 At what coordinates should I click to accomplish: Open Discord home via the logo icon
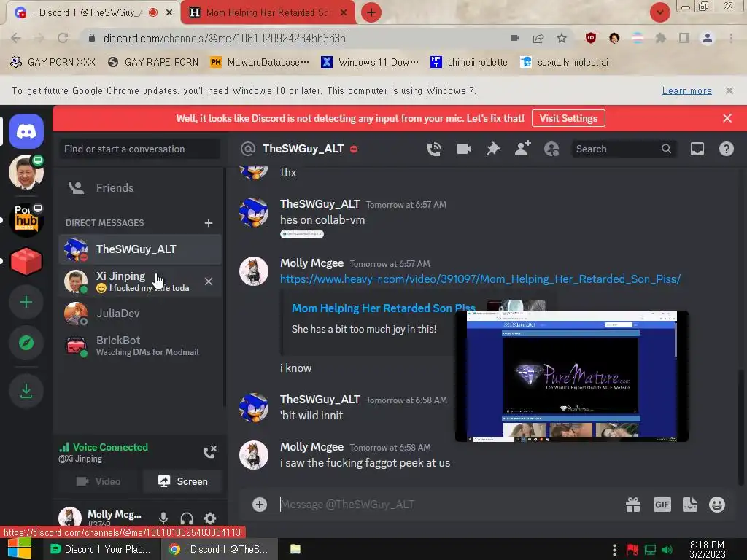[x=26, y=131]
